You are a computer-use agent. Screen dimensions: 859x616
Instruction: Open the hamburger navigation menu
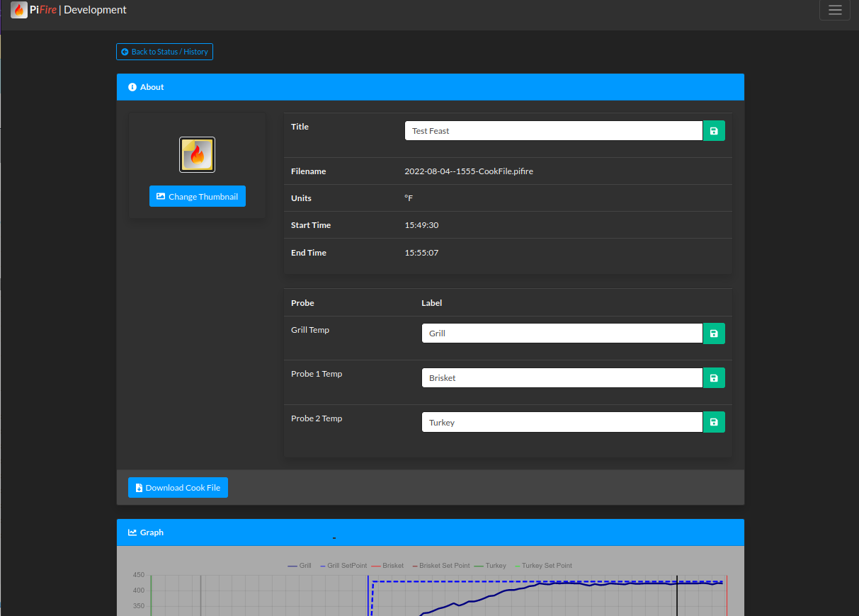click(x=835, y=10)
